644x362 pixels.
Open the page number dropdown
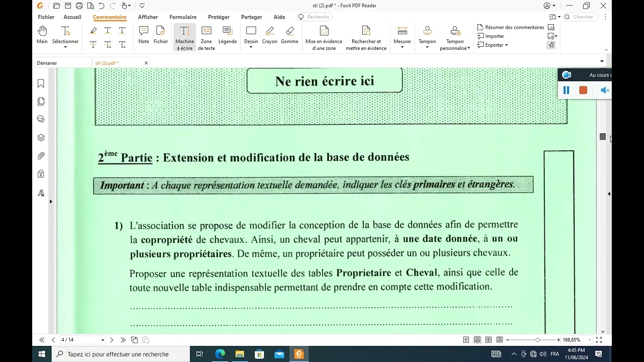click(x=103, y=340)
